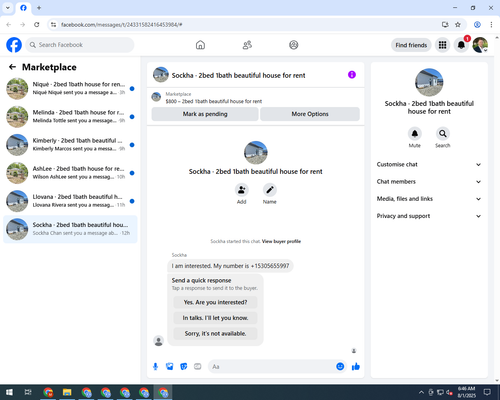Open the Chrome three-dot menu
Screen dimensions: 500x400
pyautogui.click(x=491, y=24)
